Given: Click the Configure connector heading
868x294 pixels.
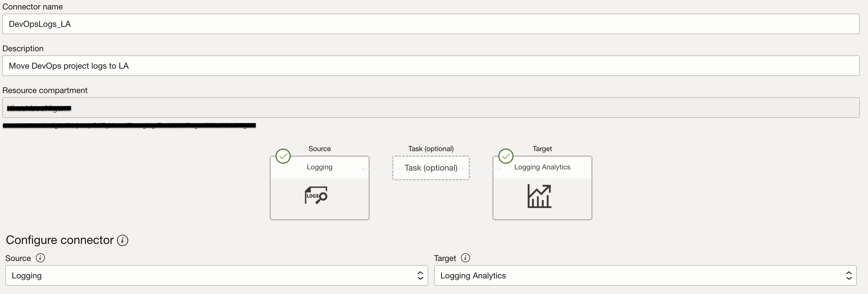Looking at the screenshot, I should pos(60,240).
